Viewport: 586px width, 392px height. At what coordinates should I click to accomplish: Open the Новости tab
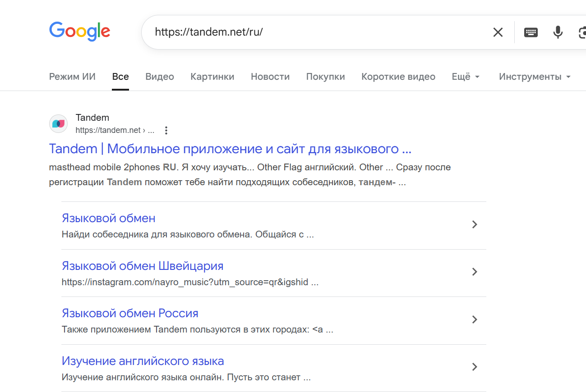270,77
